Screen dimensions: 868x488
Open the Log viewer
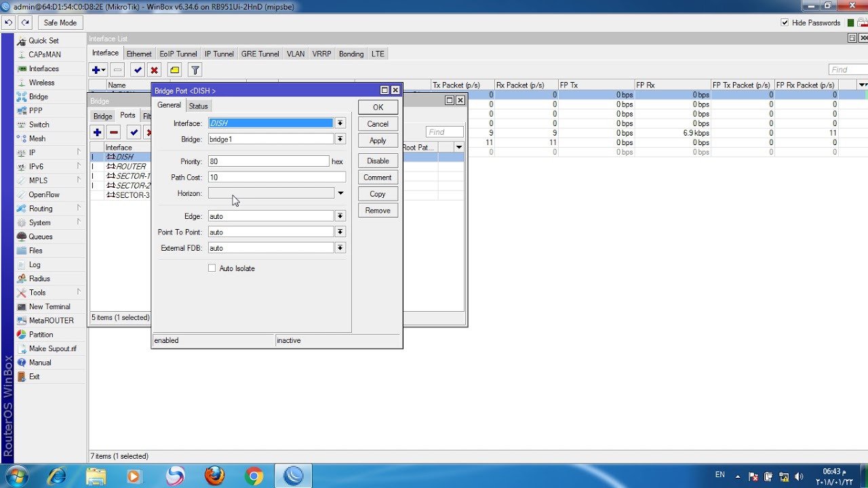tap(35, 265)
